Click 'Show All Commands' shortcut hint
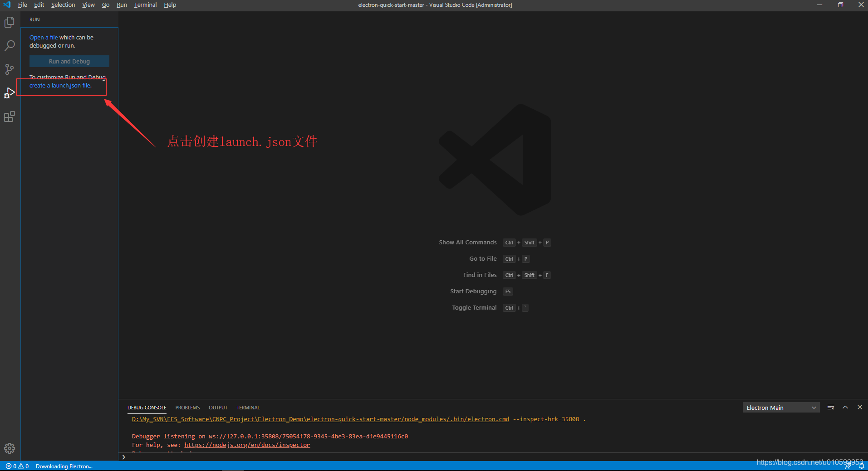The image size is (868, 471). tap(468, 243)
